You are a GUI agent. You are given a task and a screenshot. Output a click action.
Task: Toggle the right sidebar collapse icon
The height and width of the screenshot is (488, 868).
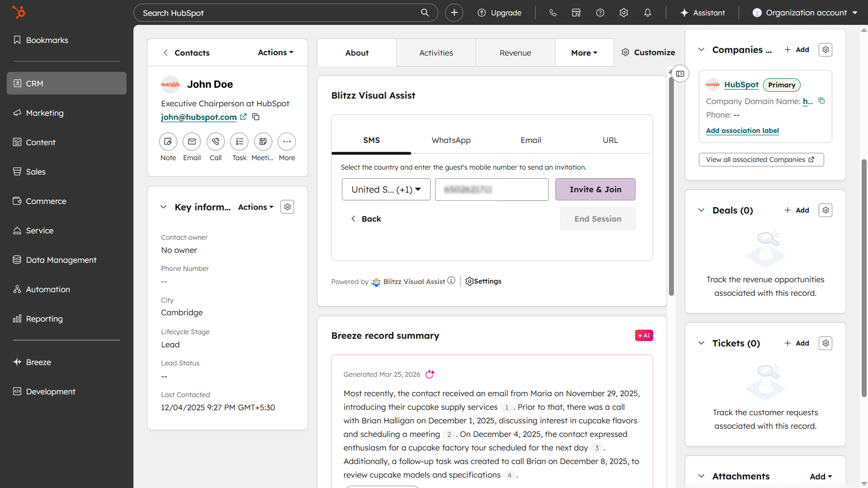pos(680,74)
